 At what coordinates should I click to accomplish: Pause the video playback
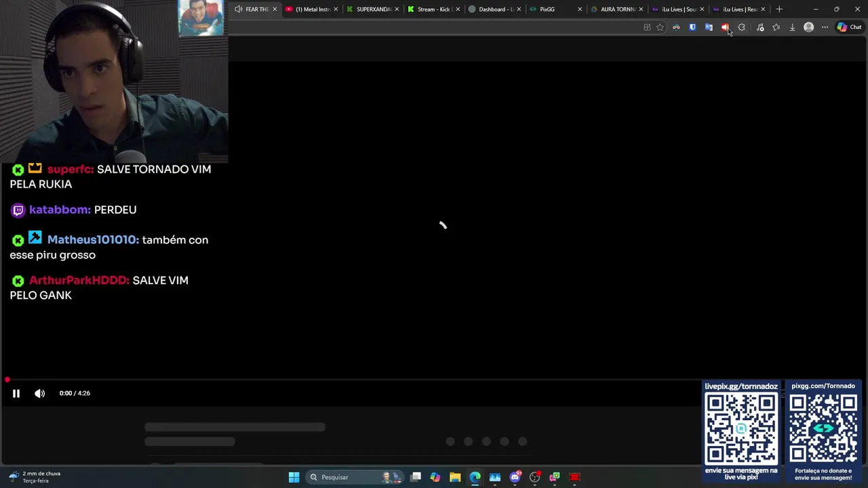coord(16,393)
